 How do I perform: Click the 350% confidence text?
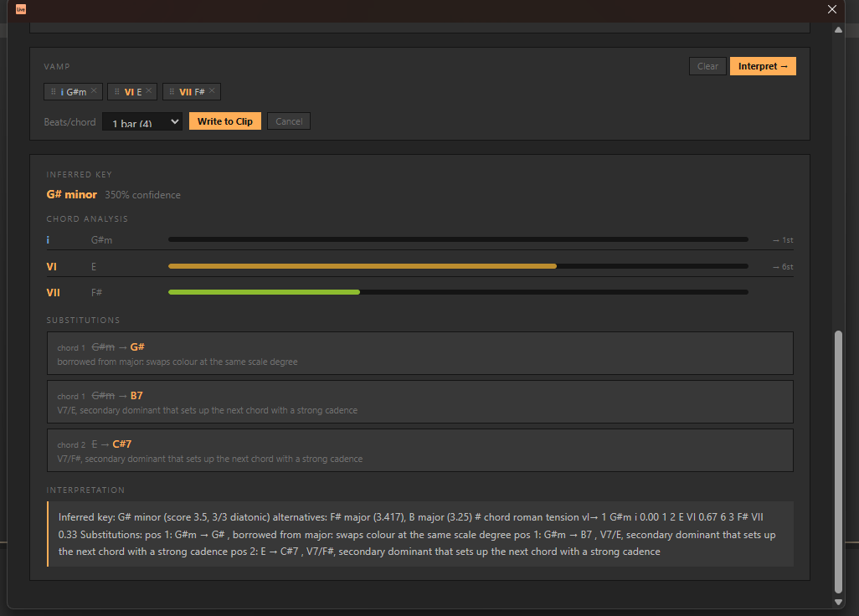142,195
